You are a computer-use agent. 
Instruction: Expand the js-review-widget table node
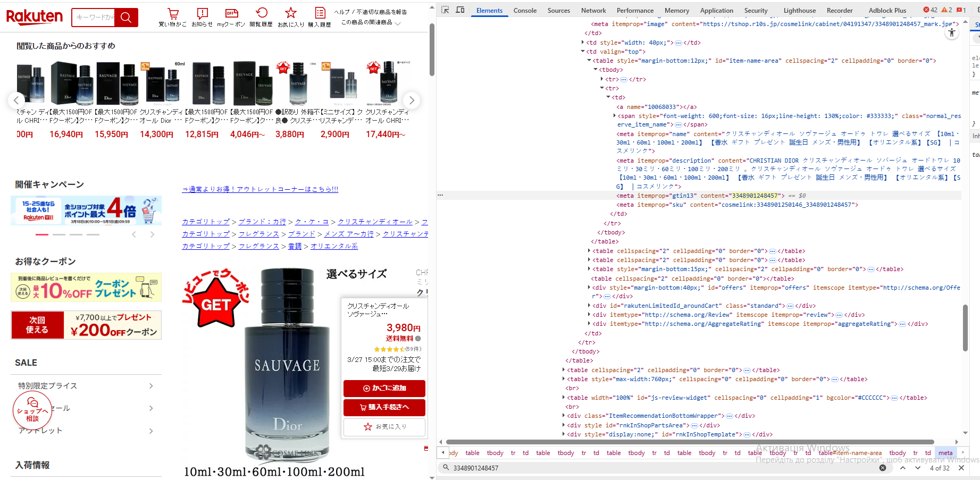tap(564, 398)
